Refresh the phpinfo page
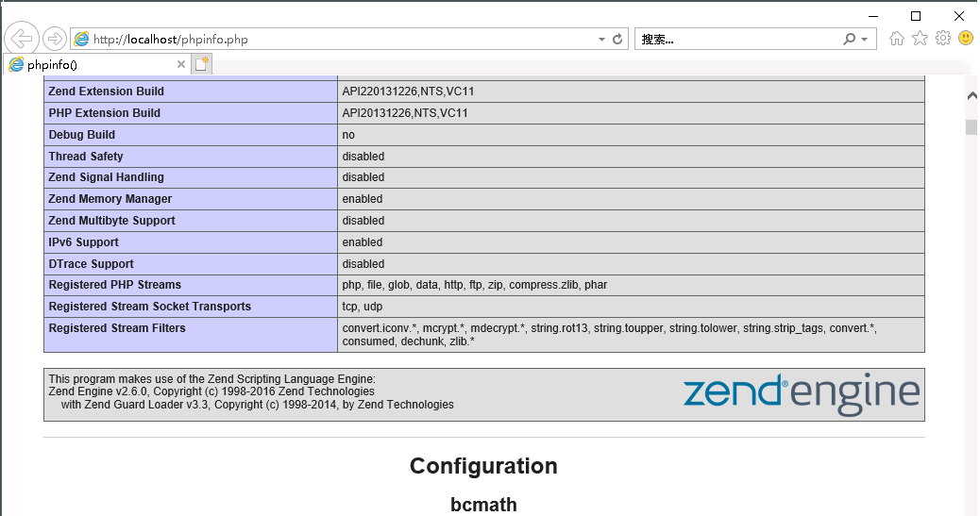 [x=617, y=40]
